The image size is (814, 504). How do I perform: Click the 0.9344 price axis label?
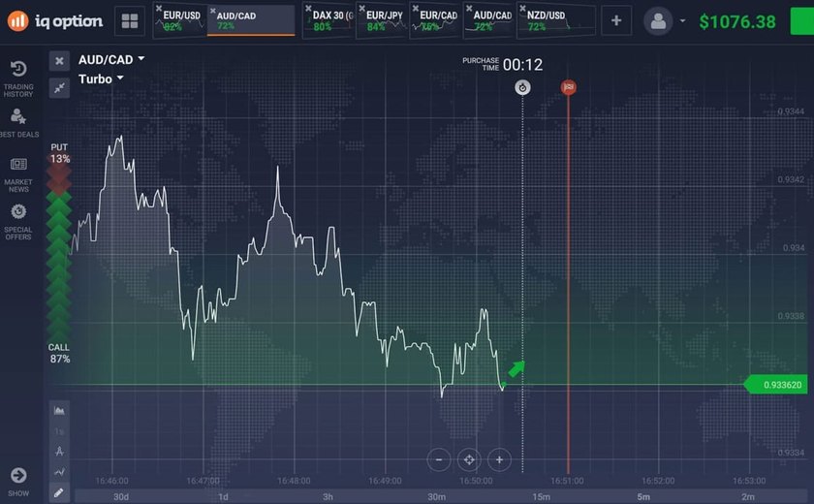coord(791,111)
